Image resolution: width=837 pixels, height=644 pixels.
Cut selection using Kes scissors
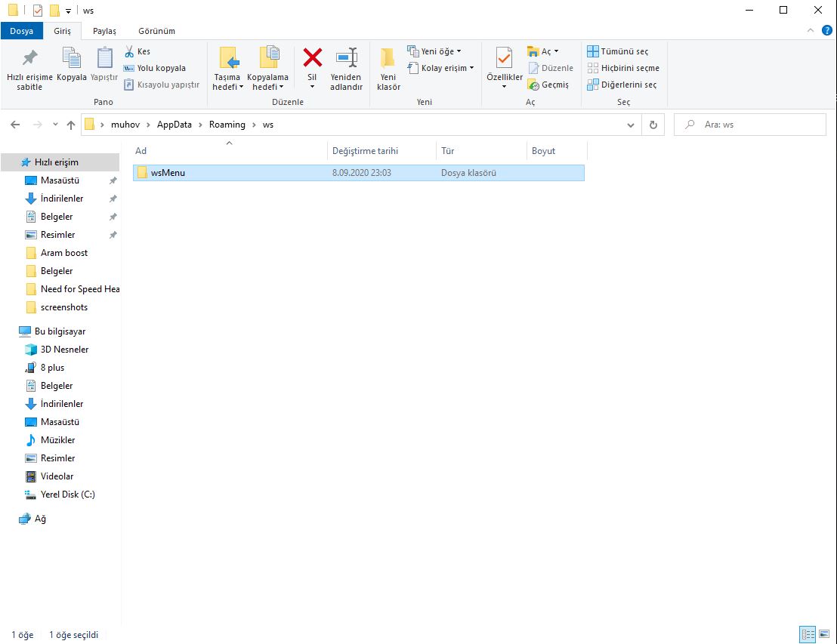point(137,51)
